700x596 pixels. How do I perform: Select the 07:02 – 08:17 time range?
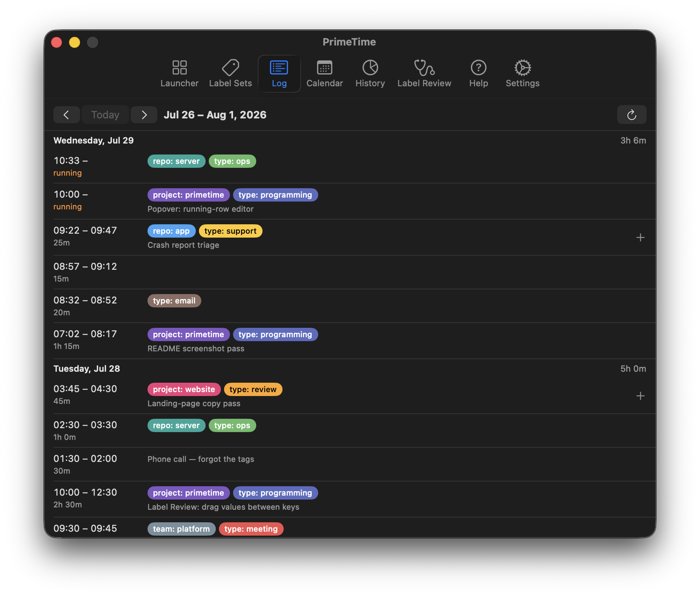coord(85,334)
